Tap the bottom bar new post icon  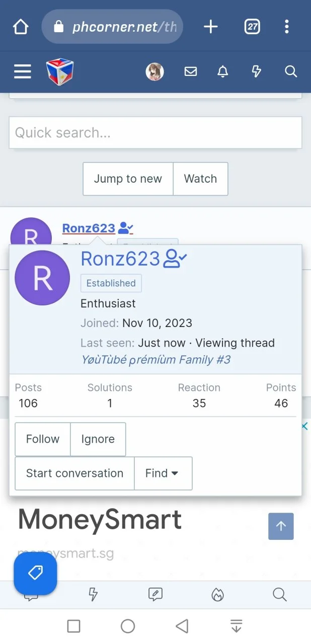coord(155,595)
